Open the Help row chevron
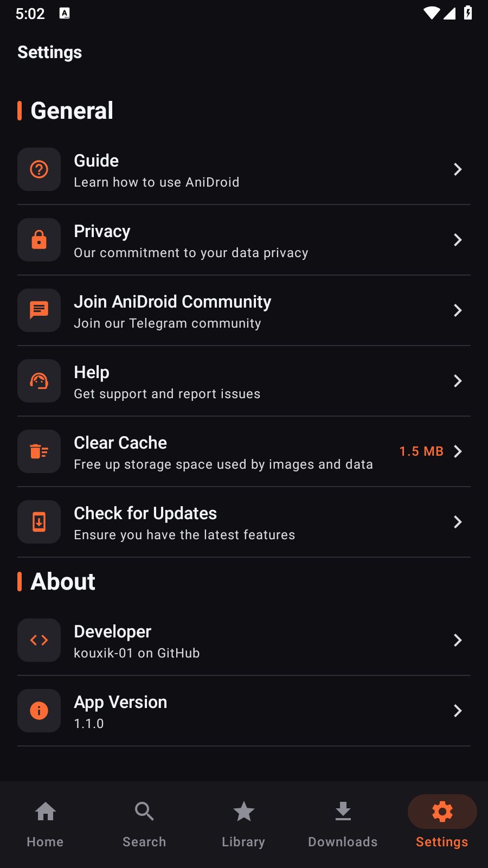Screen dimensions: 488x868 458,381
